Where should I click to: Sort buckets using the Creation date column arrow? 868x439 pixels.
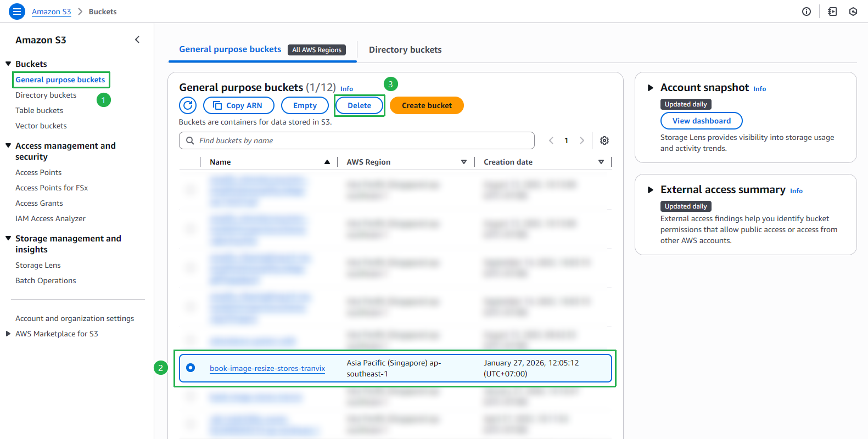[x=601, y=162]
